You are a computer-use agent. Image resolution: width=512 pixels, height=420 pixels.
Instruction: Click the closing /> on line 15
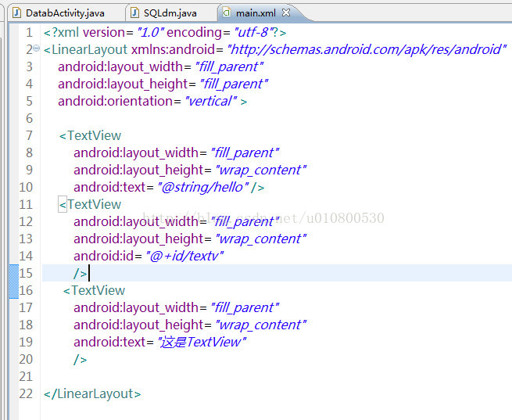(x=81, y=274)
